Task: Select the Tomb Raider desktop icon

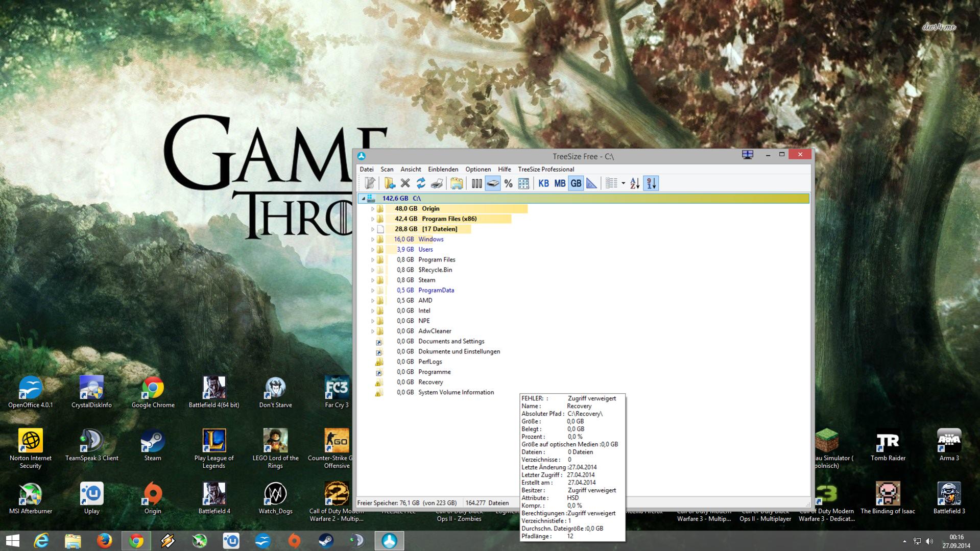Action: point(888,445)
